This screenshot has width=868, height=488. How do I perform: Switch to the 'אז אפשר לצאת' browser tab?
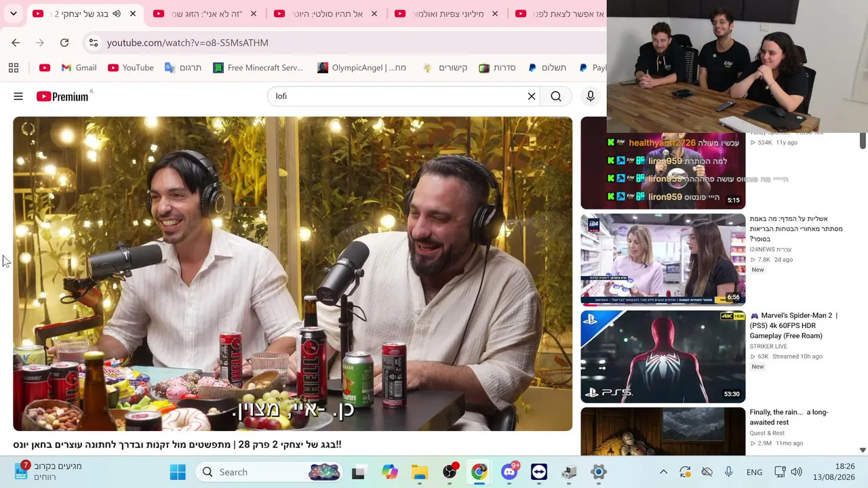[559, 14]
